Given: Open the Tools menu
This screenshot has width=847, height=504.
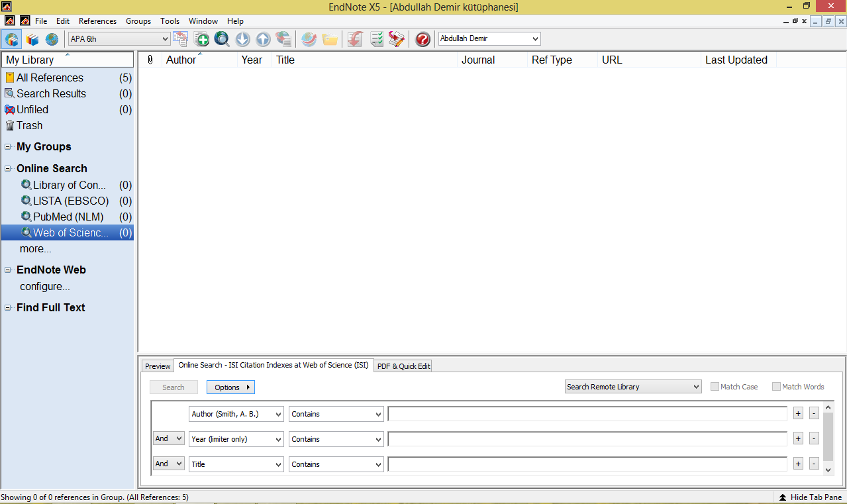Looking at the screenshot, I should 170,21.
